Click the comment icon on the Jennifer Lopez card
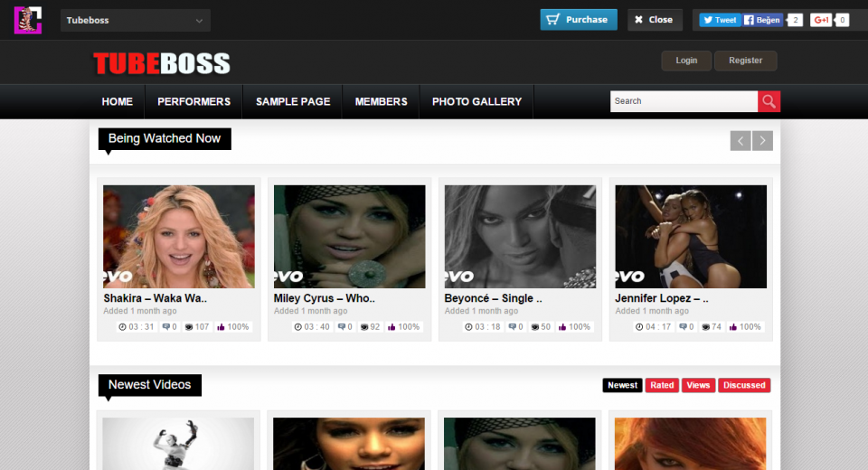The image size is (868, 470). point(684,327)
